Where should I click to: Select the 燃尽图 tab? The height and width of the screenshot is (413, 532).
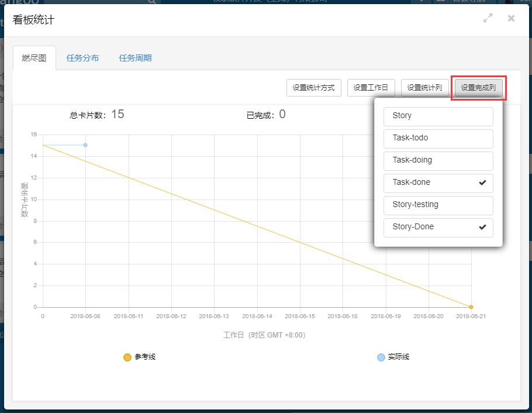tap(34, 58)
